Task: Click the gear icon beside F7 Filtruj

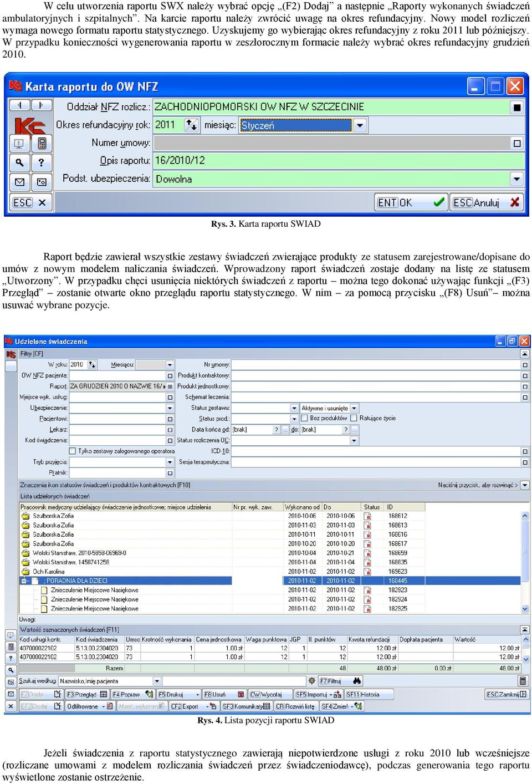Action: pos(312,681)
